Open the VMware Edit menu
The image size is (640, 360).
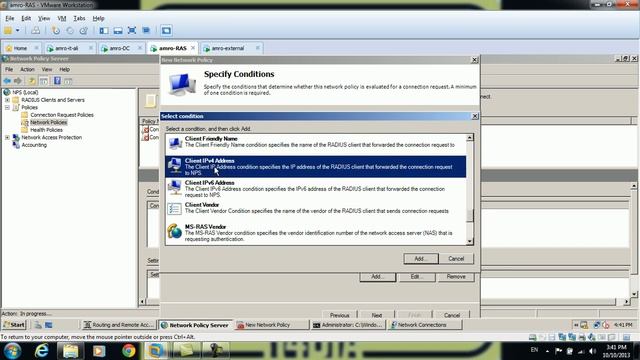[26, 18]
